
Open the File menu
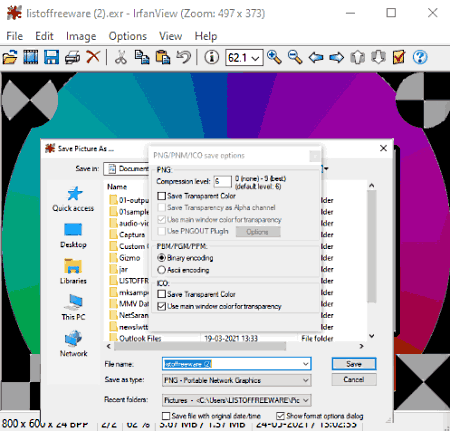15,36
